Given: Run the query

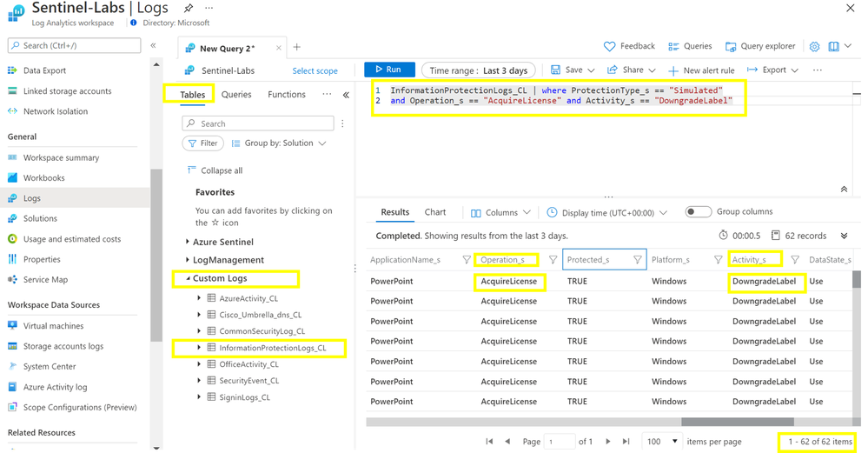Looking at the screenshot, I should [x=390, y=70].
